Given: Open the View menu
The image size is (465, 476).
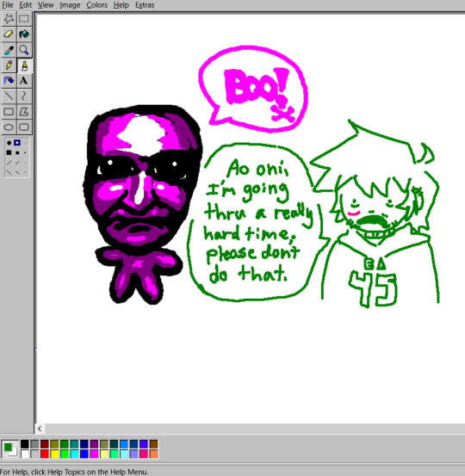Looking at the screenshot, I should pos(46,5).
